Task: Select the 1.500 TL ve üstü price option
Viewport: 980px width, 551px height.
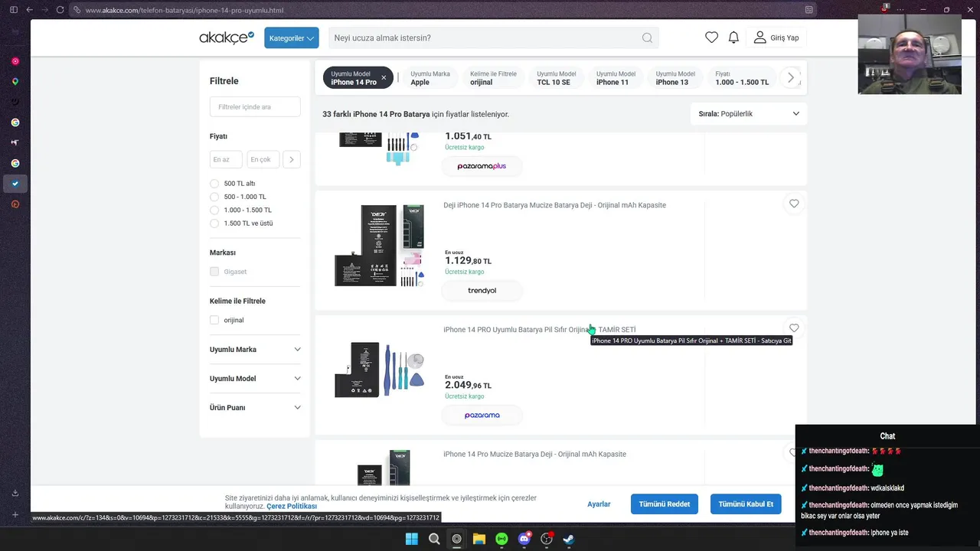Action: tap(214, 223)
